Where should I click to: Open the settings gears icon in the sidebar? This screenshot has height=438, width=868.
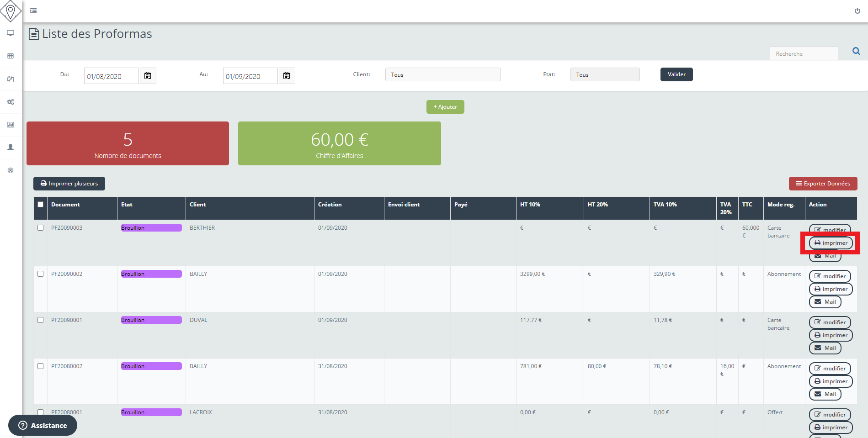click(10, 102)
